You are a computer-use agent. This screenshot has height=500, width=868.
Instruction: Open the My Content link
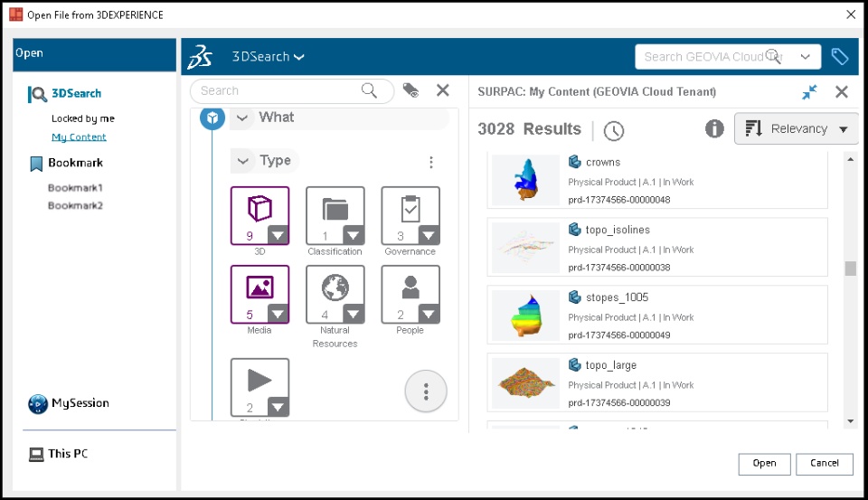(79, 137)
